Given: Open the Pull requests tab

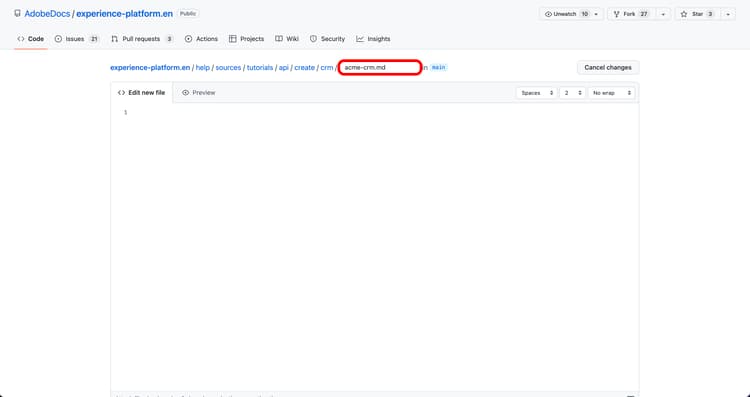Looking at the screenshot, I should click(142, 39).
